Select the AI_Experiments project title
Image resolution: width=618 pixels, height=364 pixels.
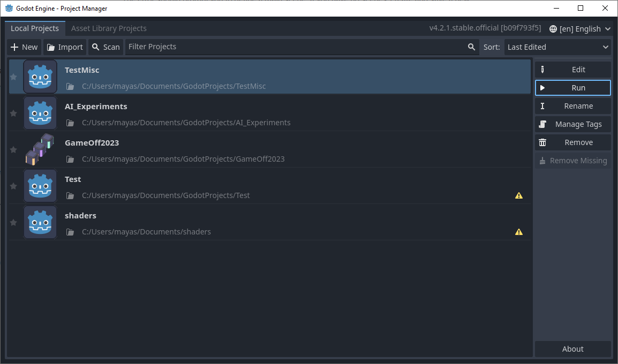[x=96, y=107]
